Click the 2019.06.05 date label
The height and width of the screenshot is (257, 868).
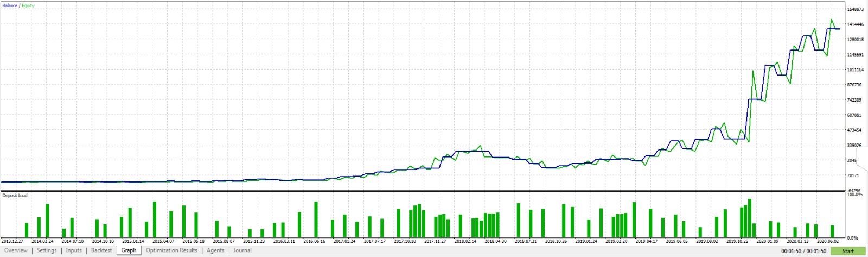pos(676,241)
